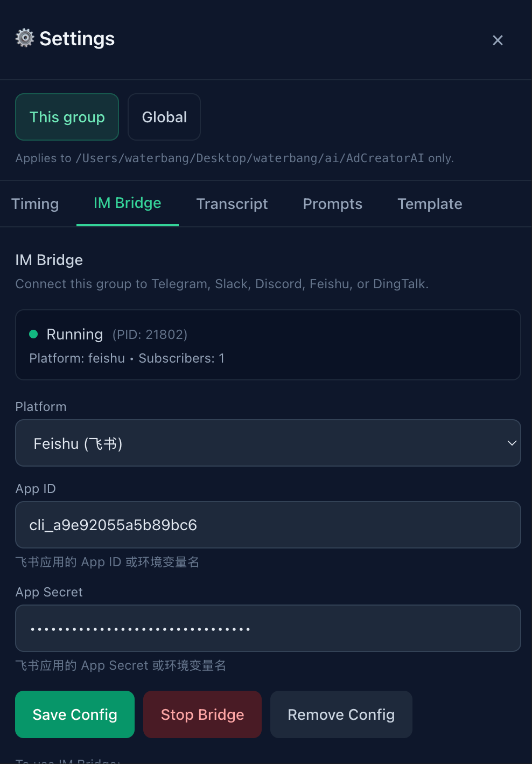
Task: Switch to the Timing tab
Action: pos(35,204)
